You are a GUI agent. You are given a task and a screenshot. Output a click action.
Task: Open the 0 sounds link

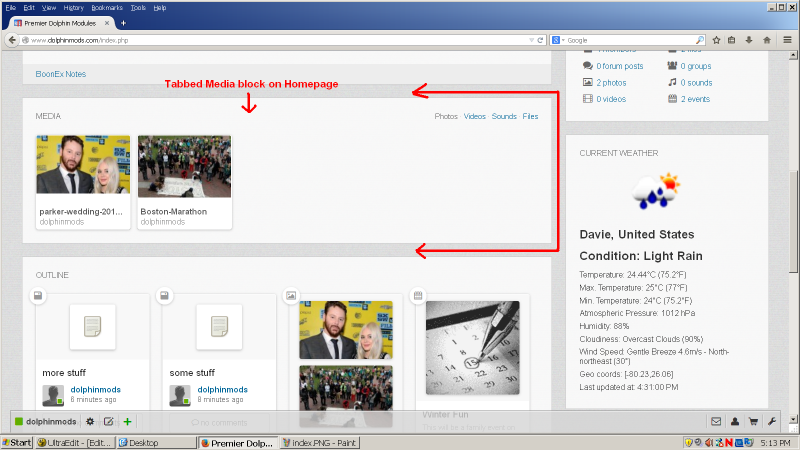696,82
